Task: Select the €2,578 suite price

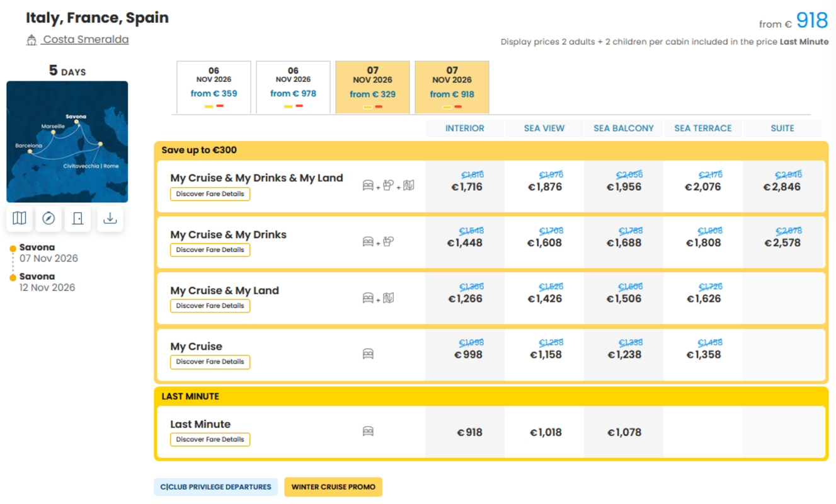Action: pyautogui.click(x=782, y=243)
